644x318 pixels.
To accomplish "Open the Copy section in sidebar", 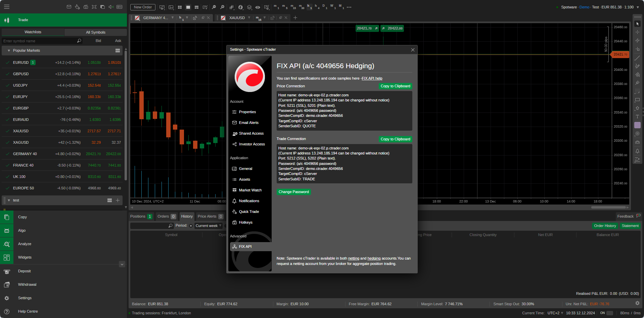I will (64, 217).
